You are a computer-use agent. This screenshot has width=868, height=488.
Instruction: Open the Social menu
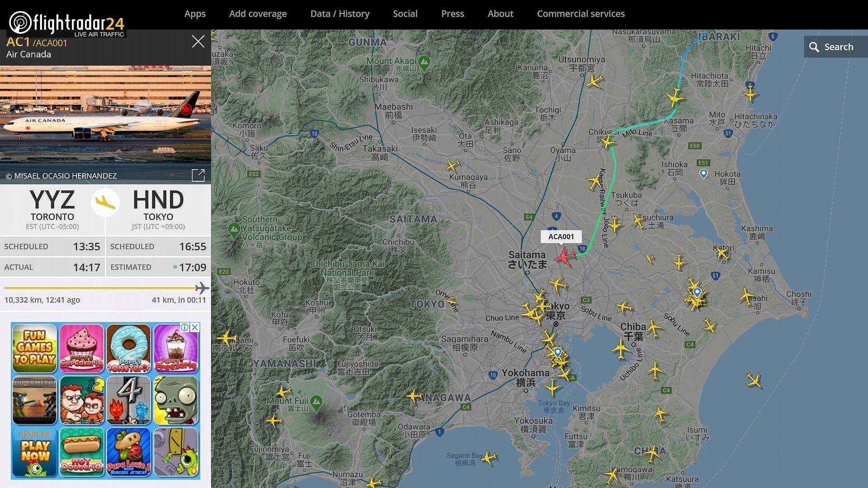405,14
